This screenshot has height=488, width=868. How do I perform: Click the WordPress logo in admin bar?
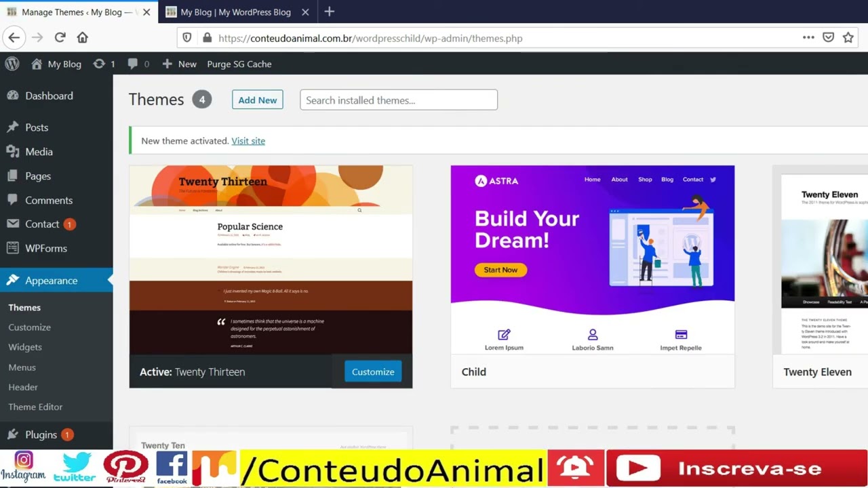point(12,64)
